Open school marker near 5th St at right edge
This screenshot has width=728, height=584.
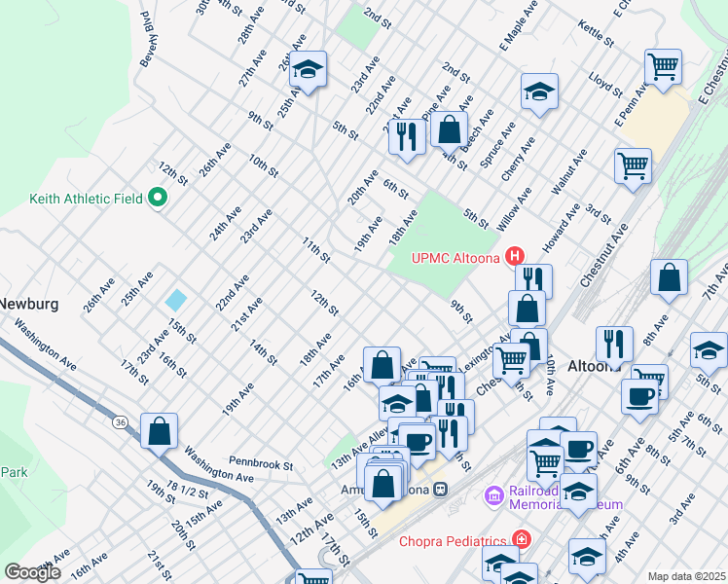[709, 352]
